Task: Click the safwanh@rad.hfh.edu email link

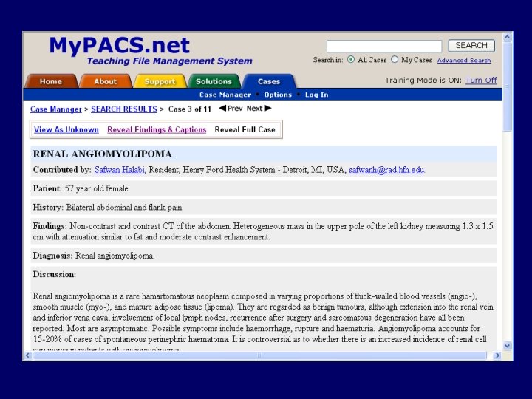Action: [x=386, y=170]
